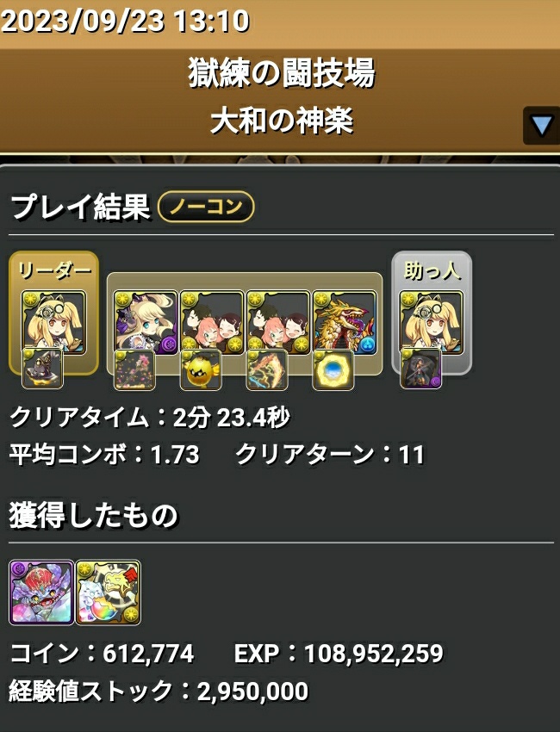Tap the purple witch sub-member icon
The height and width of the screenshot is (732, 560).
146,323
